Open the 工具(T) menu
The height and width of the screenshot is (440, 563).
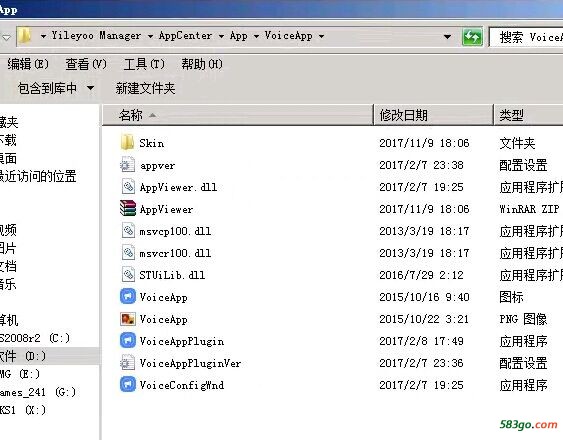click(144, 64)
